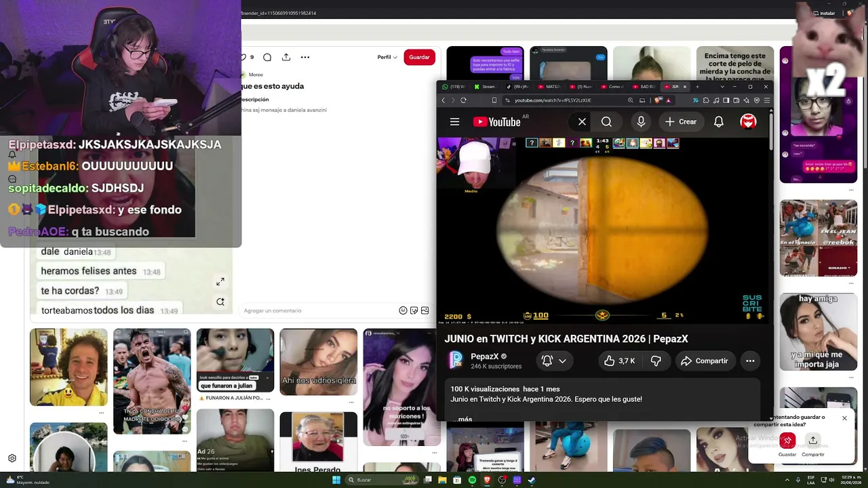The image size is (868, 488).
Task: Expand the pin image to fullscreen
Action: click(220, 281)
